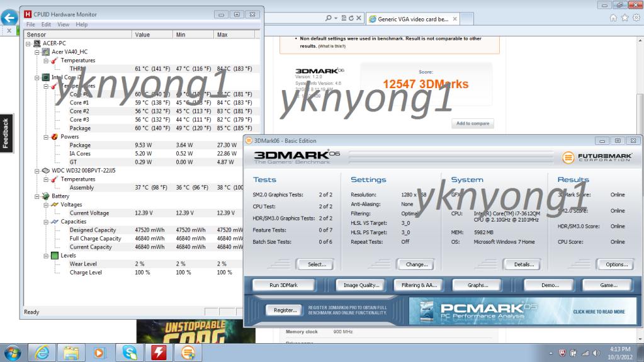Collapse the WDC WD3200BPVT drive node
644x362 pixels.
[x=37, y=171]
